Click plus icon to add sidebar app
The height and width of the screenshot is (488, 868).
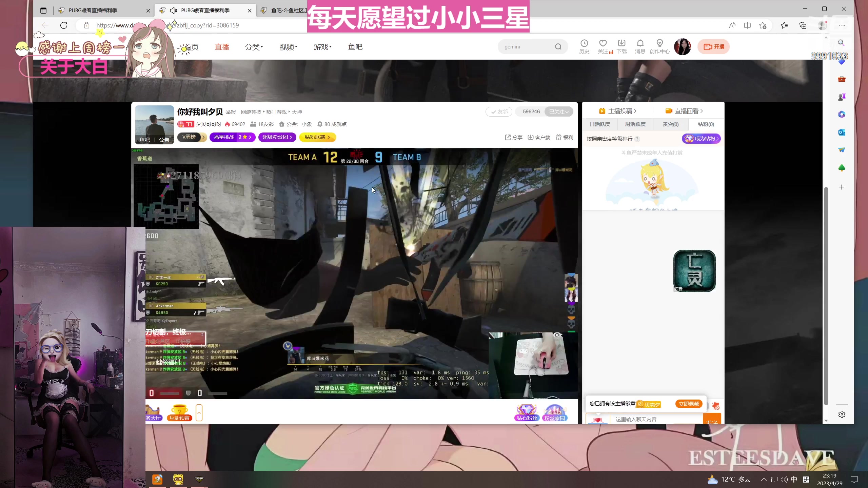click(x=842, y=187)
